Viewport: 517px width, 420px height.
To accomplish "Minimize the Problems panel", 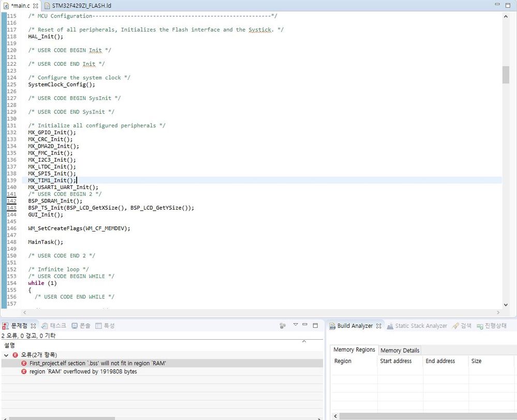I will click(305, 325).
